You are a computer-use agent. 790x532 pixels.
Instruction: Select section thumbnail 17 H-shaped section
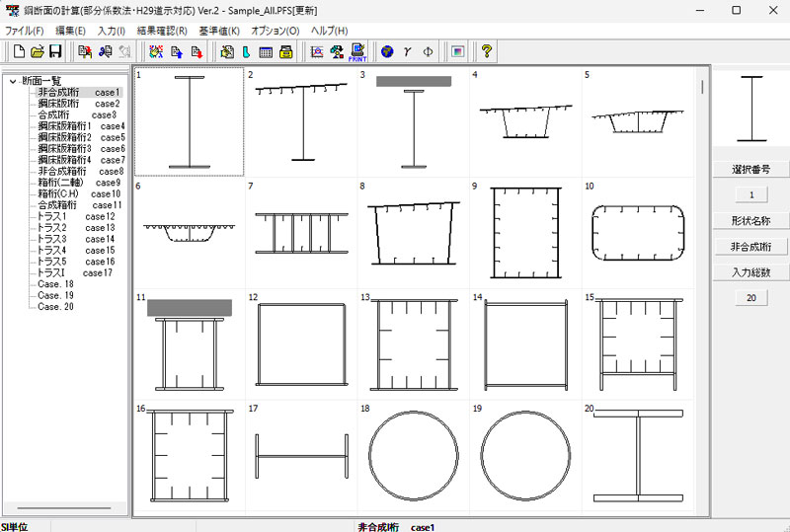click(301, 456)
